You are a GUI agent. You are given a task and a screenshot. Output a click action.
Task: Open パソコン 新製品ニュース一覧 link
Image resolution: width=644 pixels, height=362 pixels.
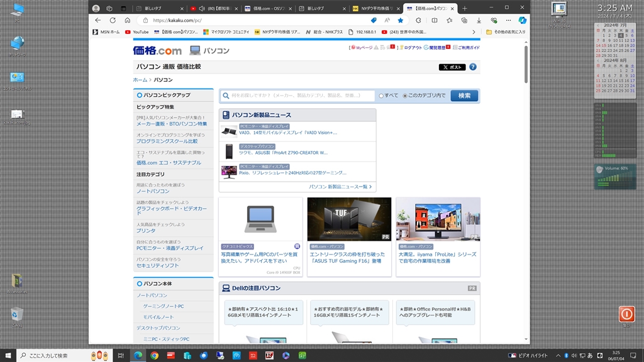(340, 187)
